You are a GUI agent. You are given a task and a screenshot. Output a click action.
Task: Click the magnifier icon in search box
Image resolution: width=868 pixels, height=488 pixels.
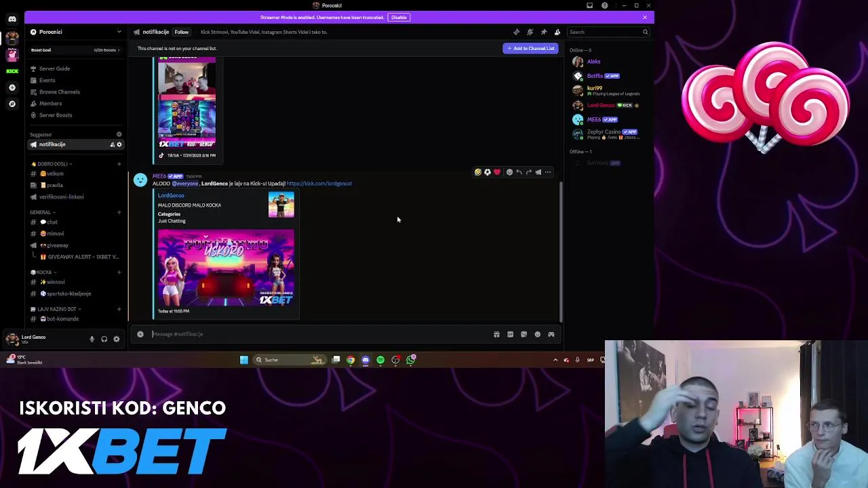point(645,32)
